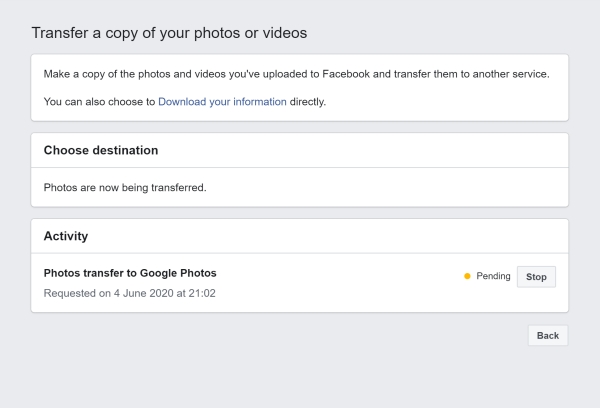Go back with the Back button
The height and width of the screenshot is (408, 600).
548,336
